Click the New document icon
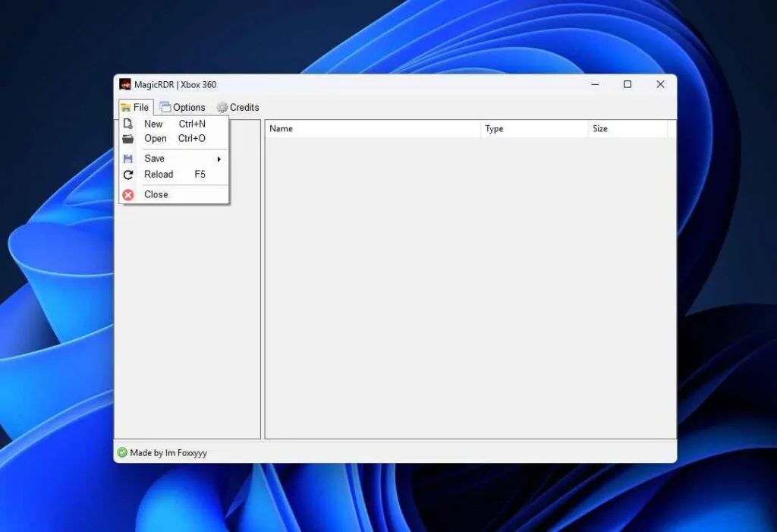Image resolution: width=777 pixels, height=532 pixels. point(127,124)
